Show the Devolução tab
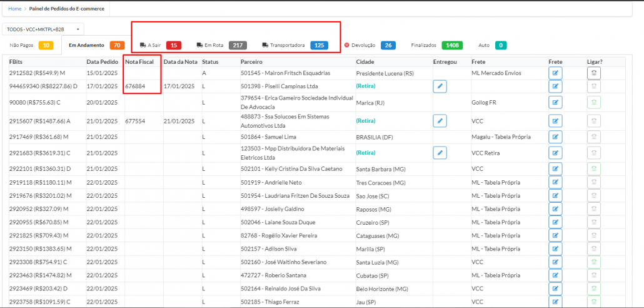 point(369,45)
